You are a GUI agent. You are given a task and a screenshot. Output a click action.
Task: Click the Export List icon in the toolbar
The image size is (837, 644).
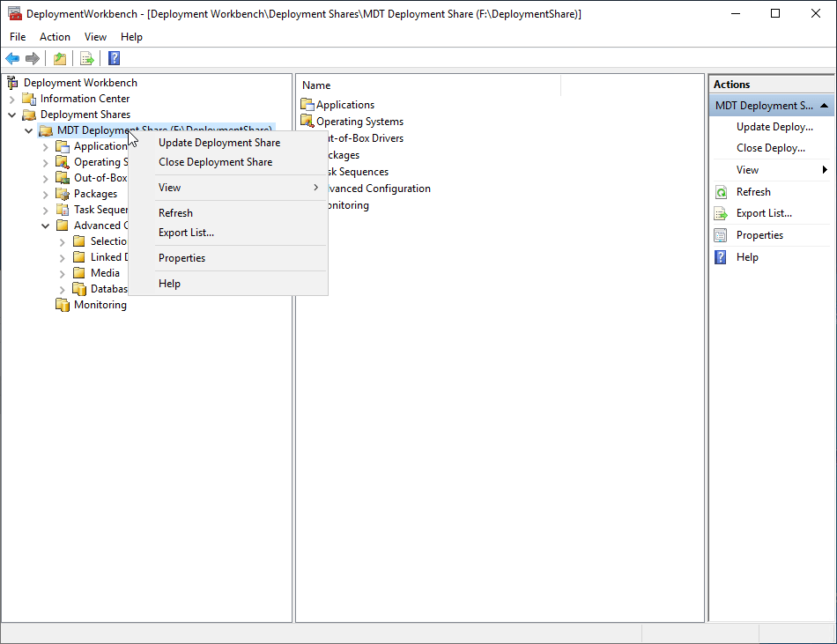[86, 58]
